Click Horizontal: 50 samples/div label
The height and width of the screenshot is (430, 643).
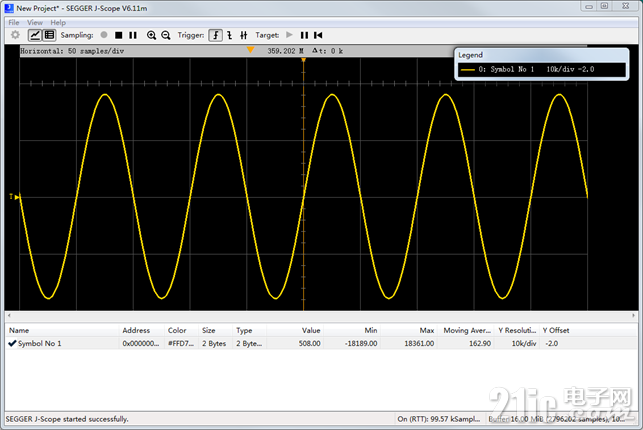click(72, 51)
